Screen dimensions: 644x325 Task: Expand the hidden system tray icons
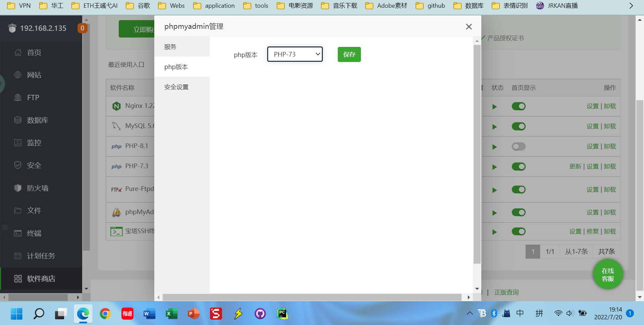[x=470, y=314]
